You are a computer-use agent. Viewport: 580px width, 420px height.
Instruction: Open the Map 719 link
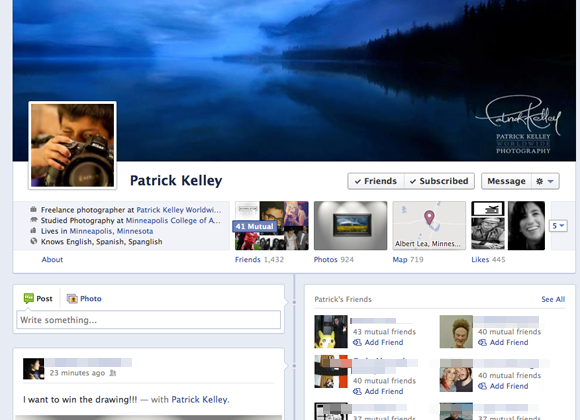click(x=408, y=259)
